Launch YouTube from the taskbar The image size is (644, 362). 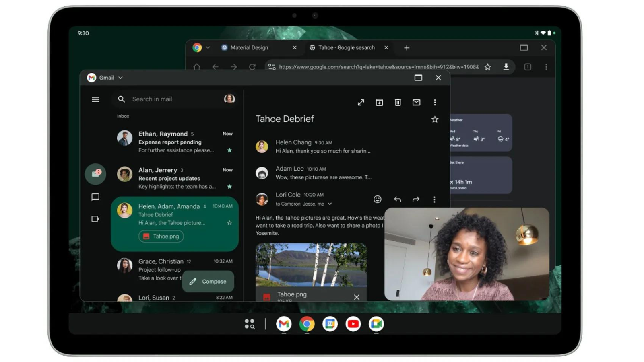coord(353,324)
